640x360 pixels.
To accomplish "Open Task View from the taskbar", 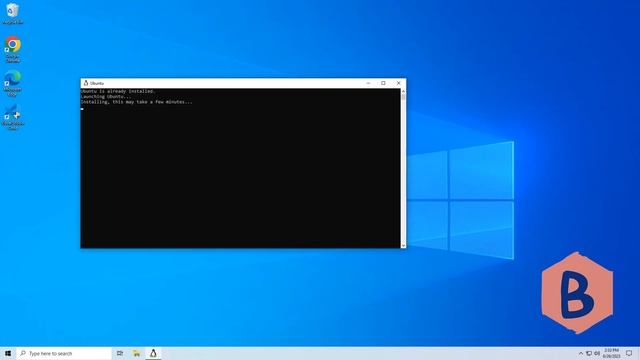I will [x=120, y=353].
